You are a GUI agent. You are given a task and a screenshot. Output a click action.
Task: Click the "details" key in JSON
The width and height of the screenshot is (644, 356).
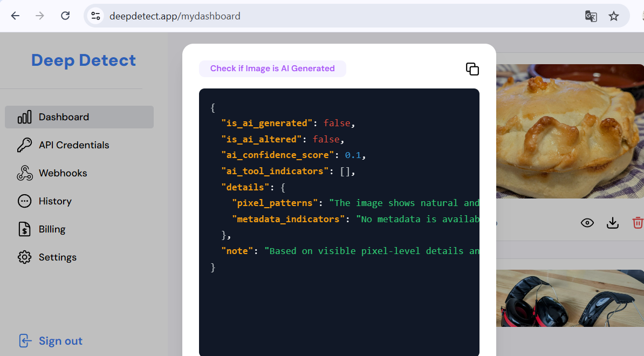tap(245, 187)
